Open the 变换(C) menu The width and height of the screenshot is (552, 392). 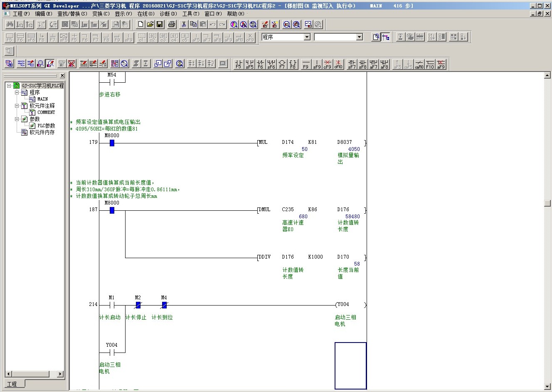[x=101, y=14]
